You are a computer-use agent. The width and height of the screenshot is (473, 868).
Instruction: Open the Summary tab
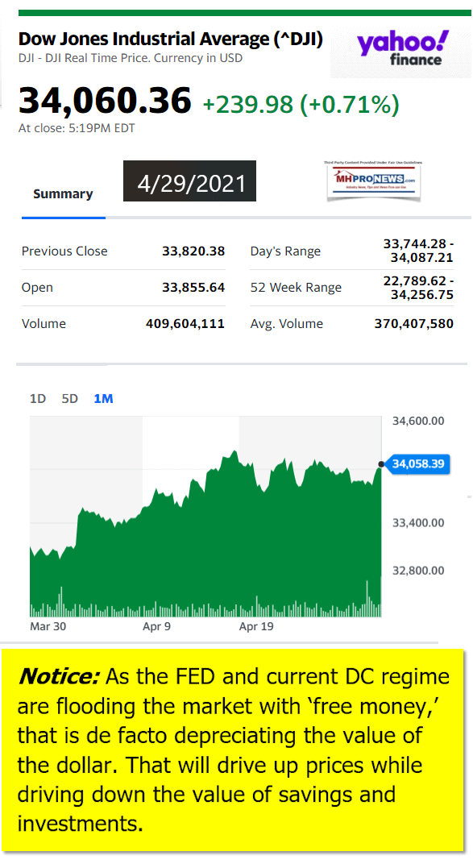coord(63,193)
